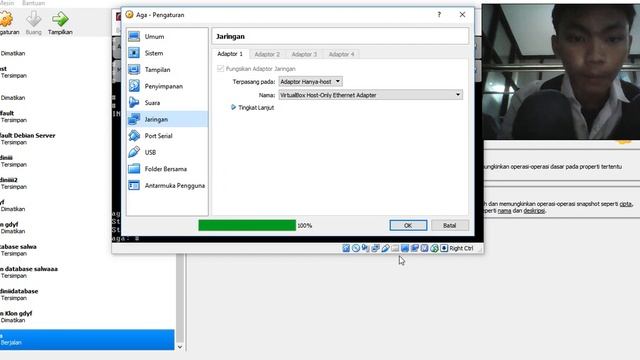Switch to the Adaptor 4 tab
Viewport: 640px width, 360px height.
(x=341, y=54)
